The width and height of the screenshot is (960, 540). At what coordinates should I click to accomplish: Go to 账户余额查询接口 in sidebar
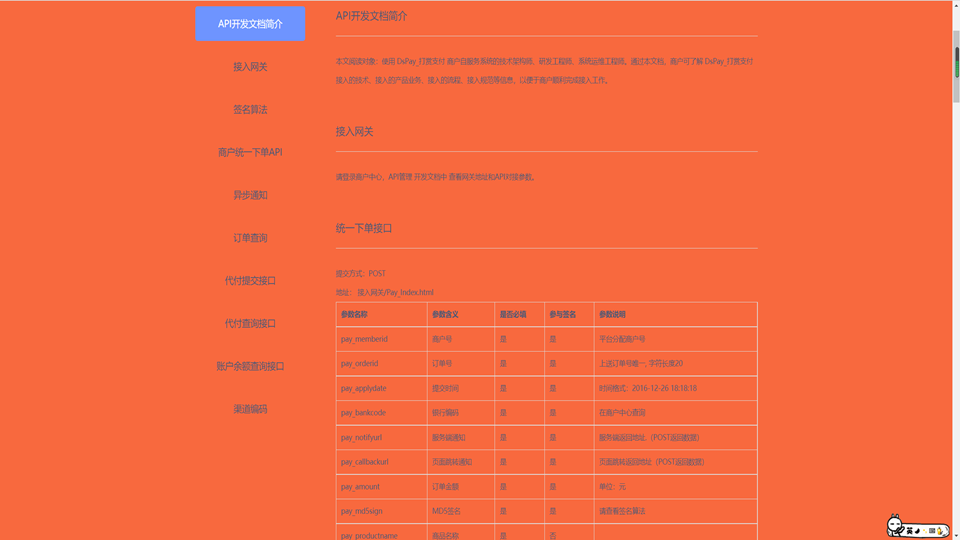(250, 366)
